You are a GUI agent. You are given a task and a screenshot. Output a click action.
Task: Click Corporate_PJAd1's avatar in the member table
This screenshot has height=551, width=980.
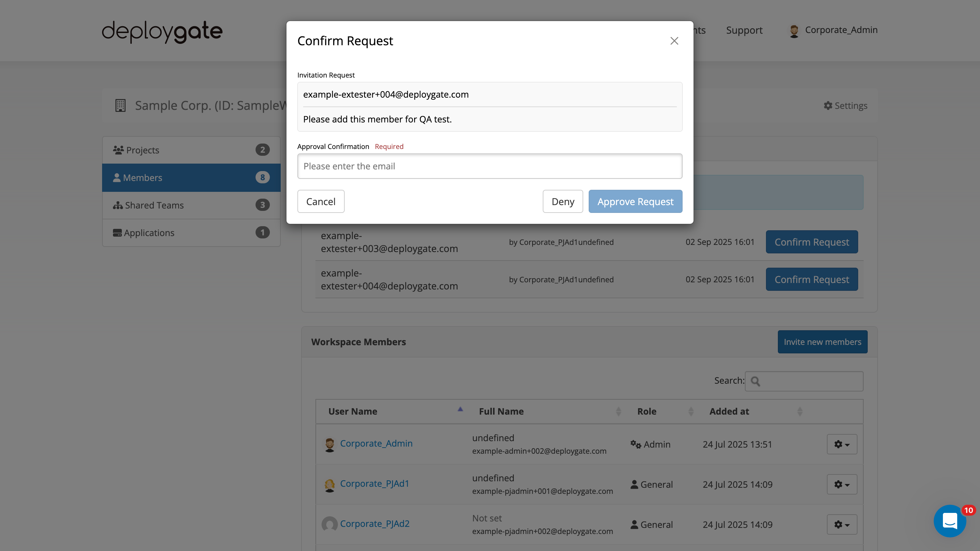329,484
